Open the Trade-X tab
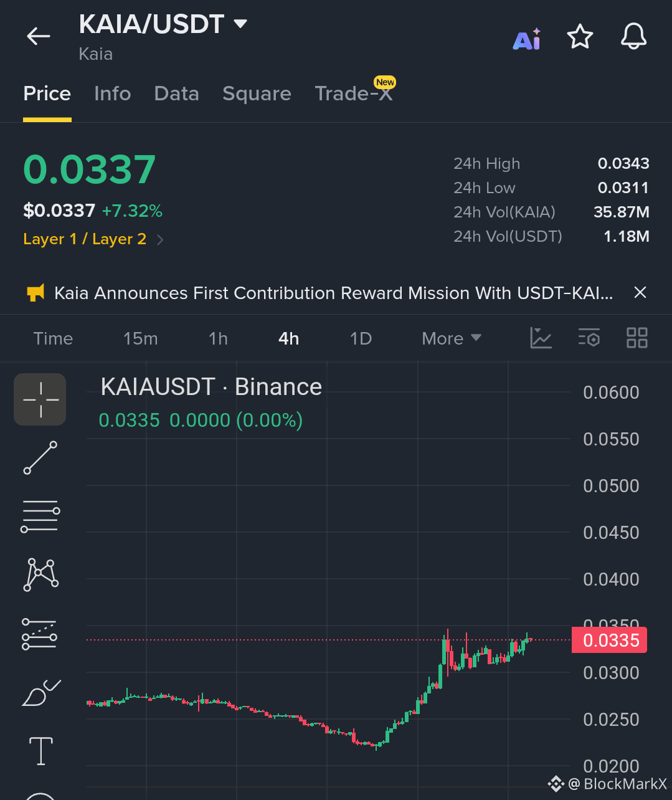672x800 pixels. click(354, 93)
